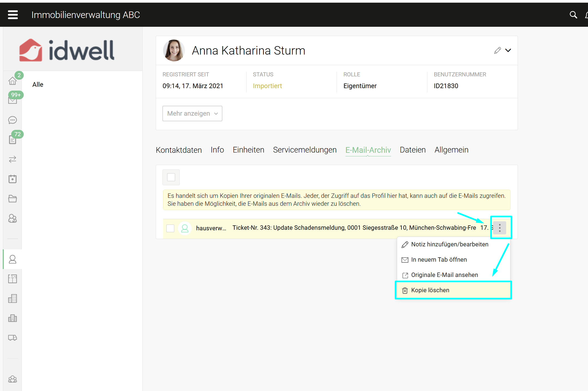Open the chat messages sidebar icon

click(13, 120)
